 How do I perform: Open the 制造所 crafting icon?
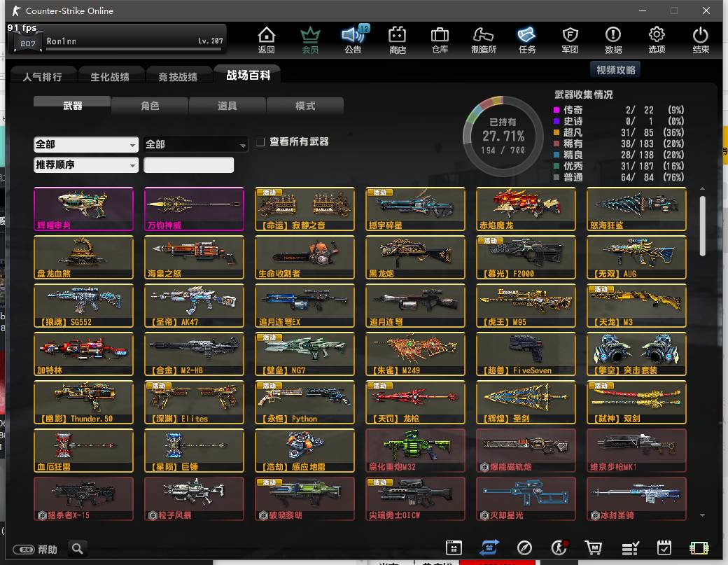coord(483,40)
